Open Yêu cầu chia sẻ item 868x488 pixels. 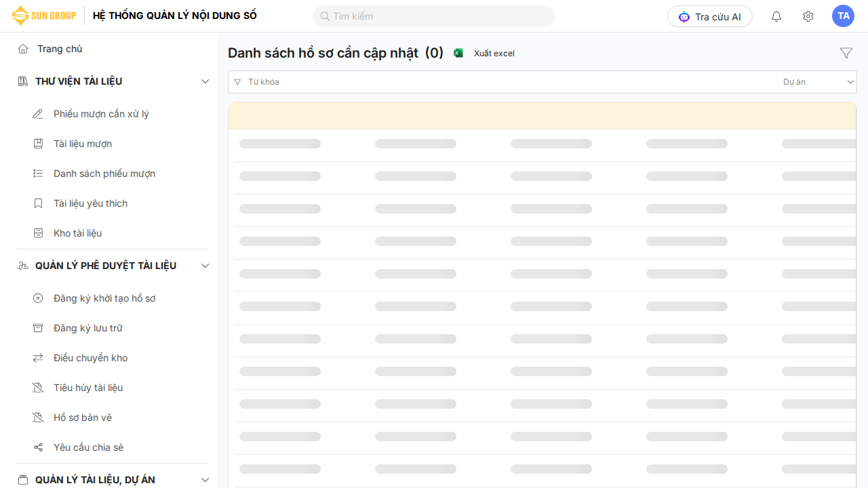click(x=88, y=447)
